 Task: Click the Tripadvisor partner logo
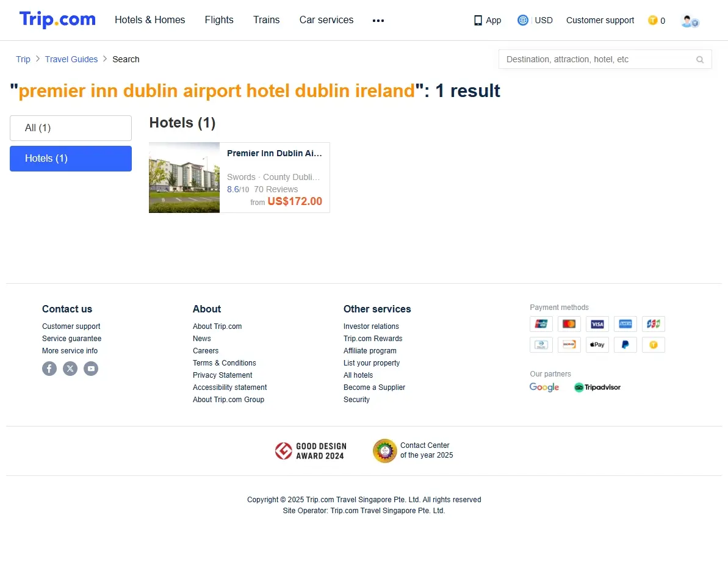pyautogui.click(x=597, y=387)
